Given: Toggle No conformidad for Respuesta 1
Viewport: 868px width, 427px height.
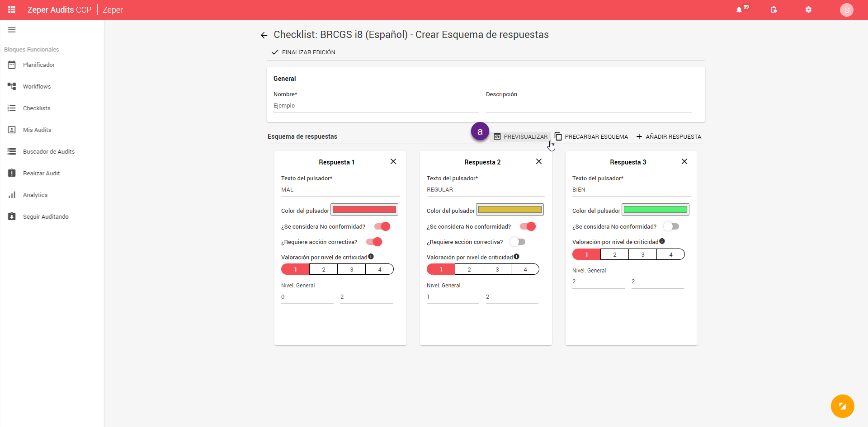Looking at the screenshot, I should coord(382,226).
